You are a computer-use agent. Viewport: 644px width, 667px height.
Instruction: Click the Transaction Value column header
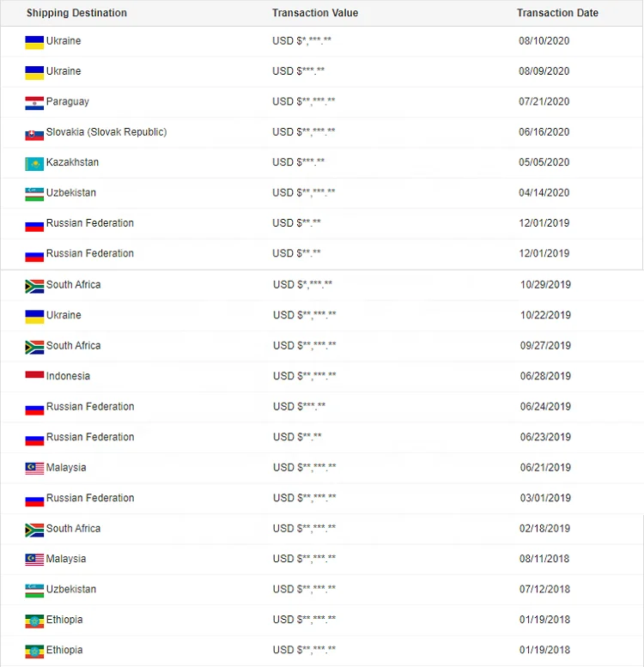(315, 13)
